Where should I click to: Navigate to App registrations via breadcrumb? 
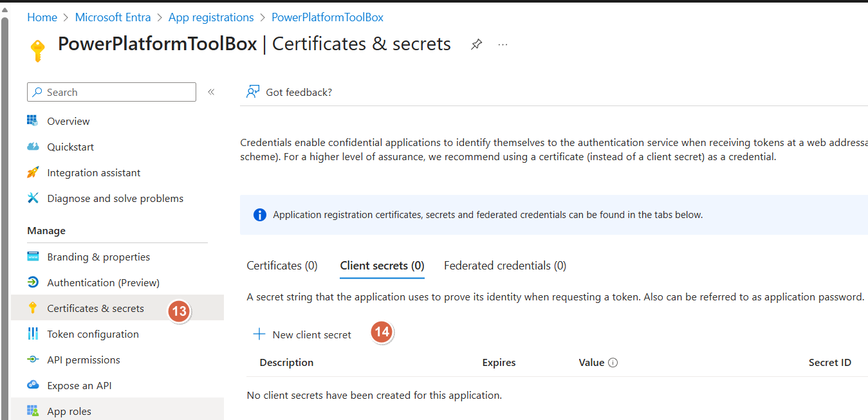pos(210,17)
